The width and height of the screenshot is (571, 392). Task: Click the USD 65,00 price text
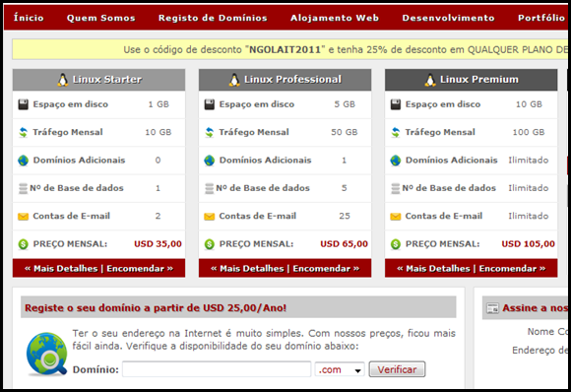point(345,244)
